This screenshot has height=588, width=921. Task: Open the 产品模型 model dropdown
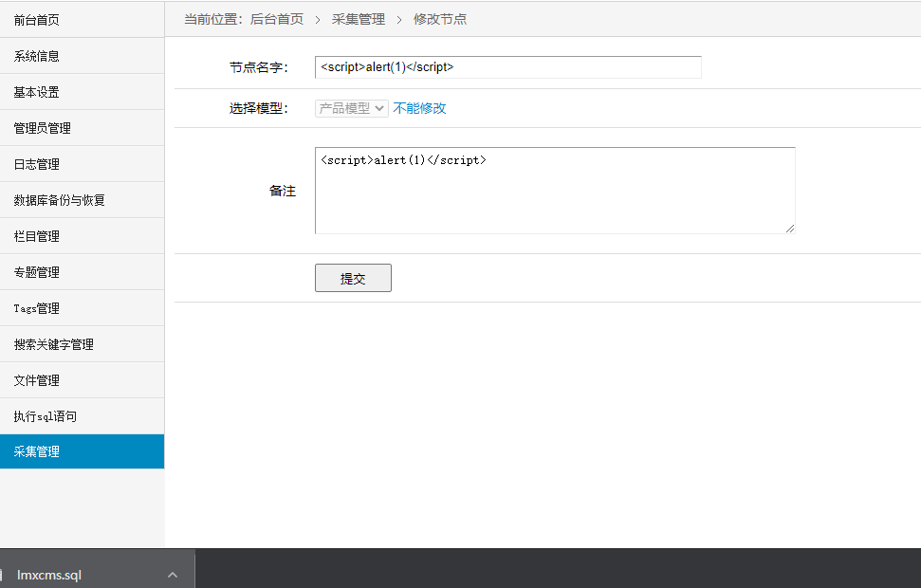(351, 108)
